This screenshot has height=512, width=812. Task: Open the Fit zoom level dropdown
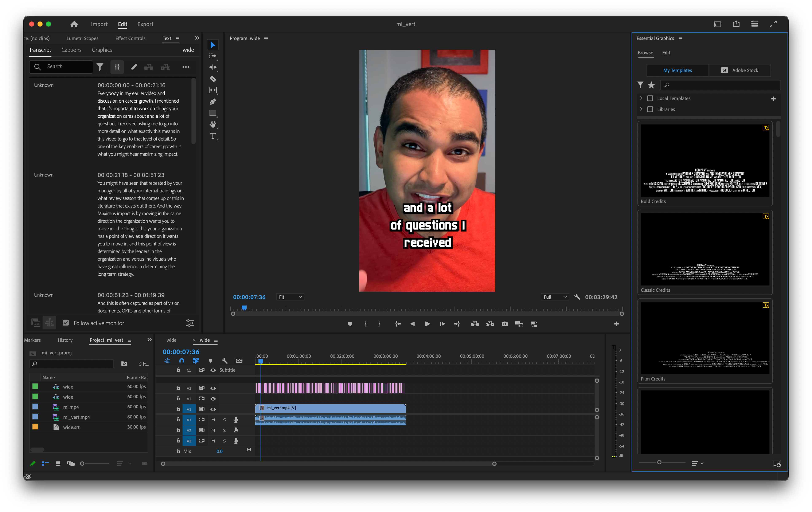tap(290, 297)
